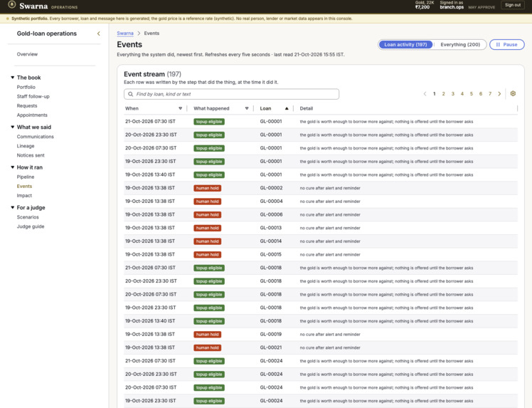Click loan GL-00004 cell

[x=271, y=201]
